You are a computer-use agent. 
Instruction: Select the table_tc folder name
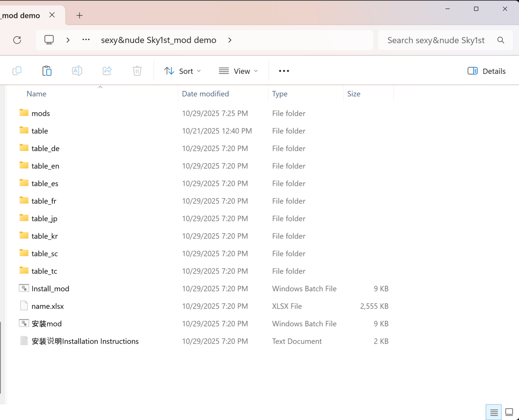point(44,271)
